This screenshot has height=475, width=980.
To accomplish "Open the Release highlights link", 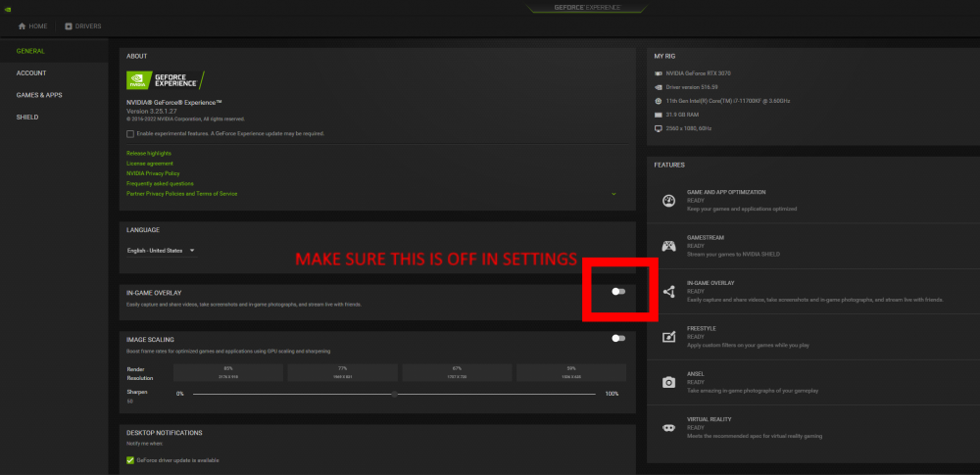I will pyautogui.click(x=149, y=153).
